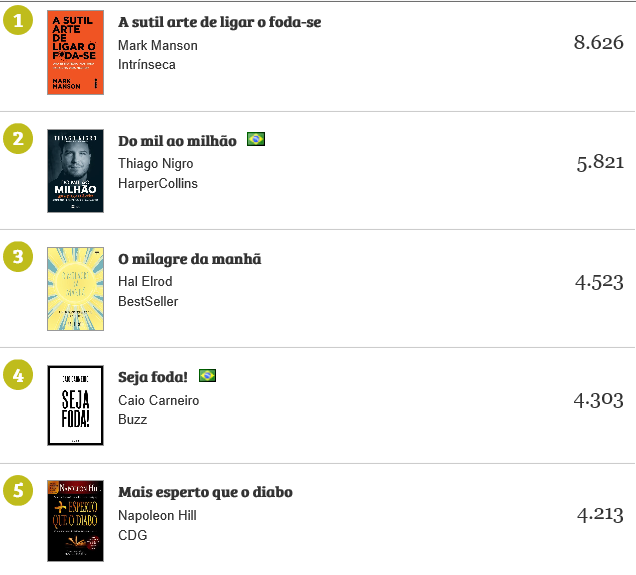The width and height of the screenshot is (636, 575).
Task: Open Mais esperto que o diabo cover
Action: 75,521
